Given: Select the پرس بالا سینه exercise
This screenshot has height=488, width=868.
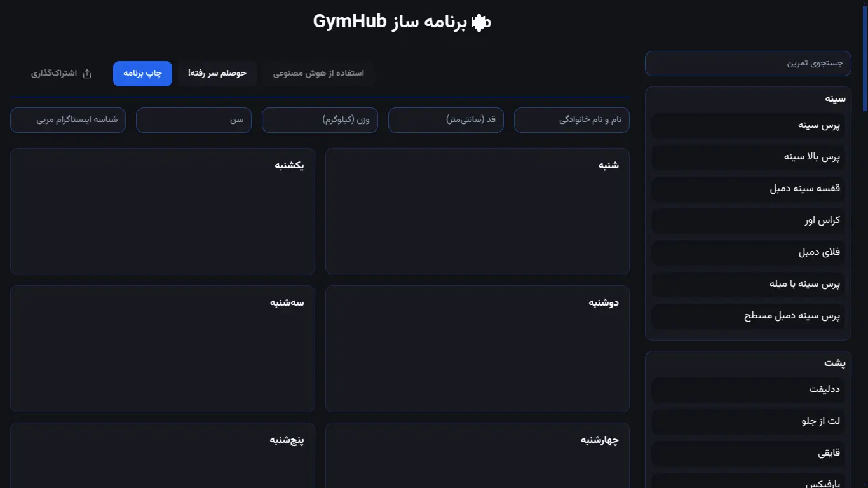Looking at the screenshot, I should pos(747,157).
